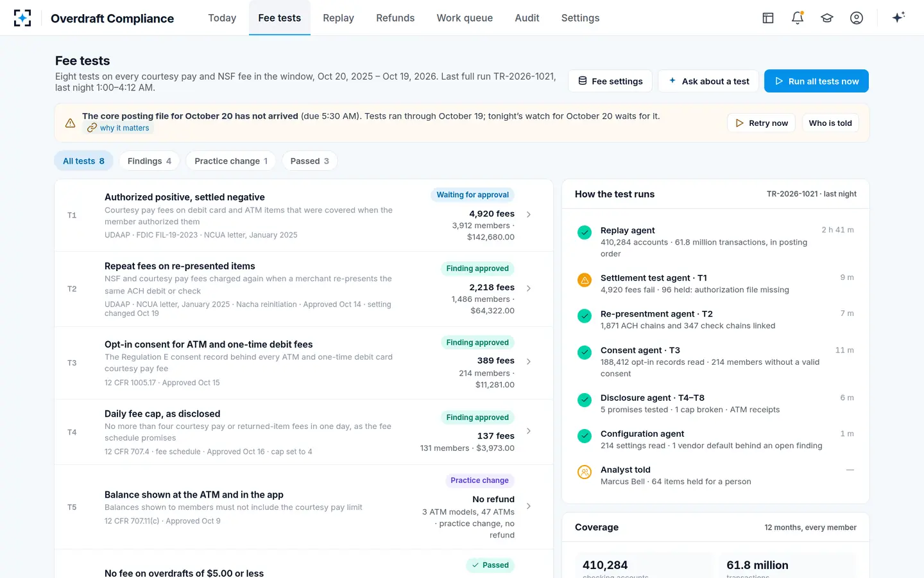The width and height of the screenshot is (924, 578).
Task: Open 'Repeat fees on re-presented items' test
Action: pyautogui.click(x=180, y=266)
